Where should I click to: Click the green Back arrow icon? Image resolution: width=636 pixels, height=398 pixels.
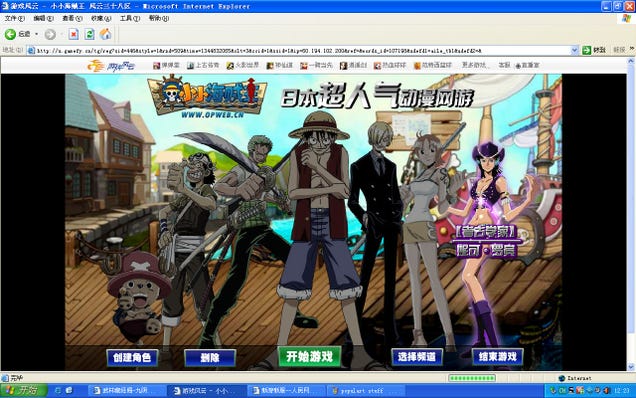click(10, 34)
